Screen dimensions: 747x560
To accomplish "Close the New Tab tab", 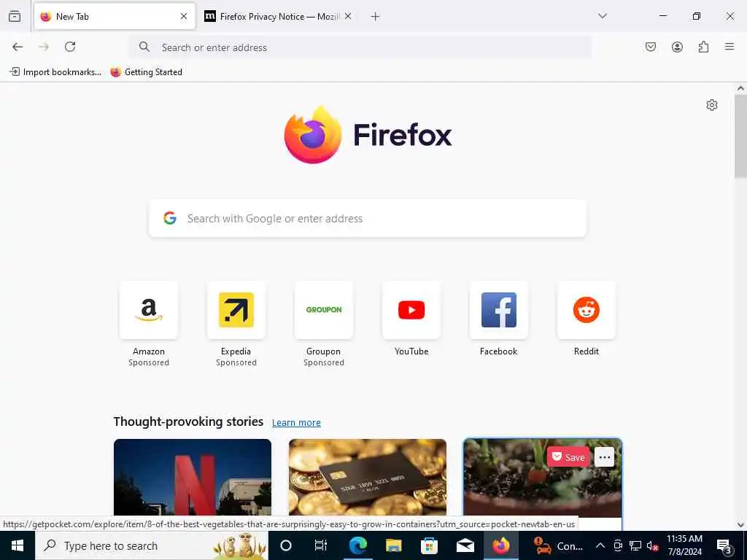I will 184,16.
